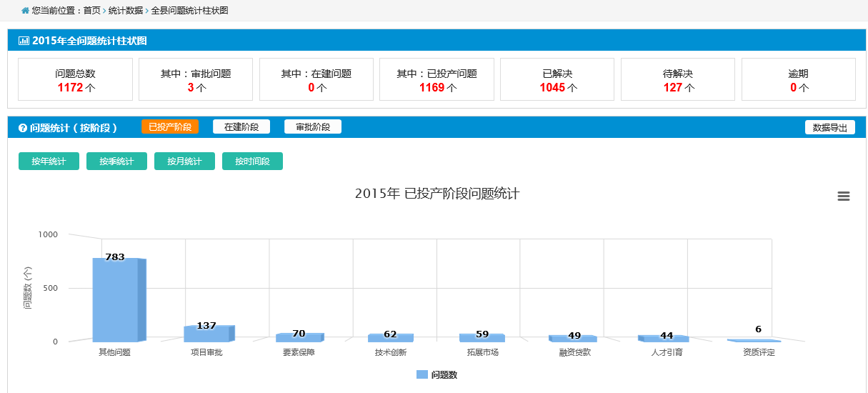Click the 按月统计 button
Viewport: 868px width, 393px height.
pyautogui.click(x=184, y=161)
